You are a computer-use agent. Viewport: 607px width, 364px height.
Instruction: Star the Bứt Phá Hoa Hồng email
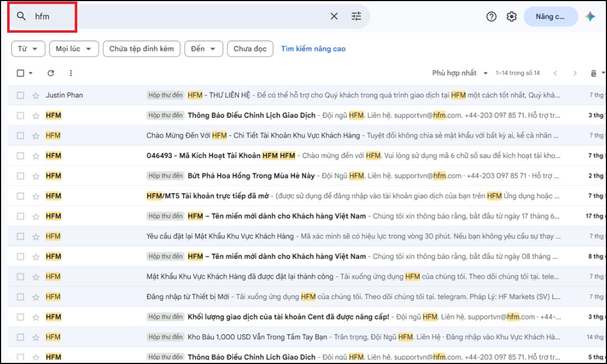tap(36, 176)
